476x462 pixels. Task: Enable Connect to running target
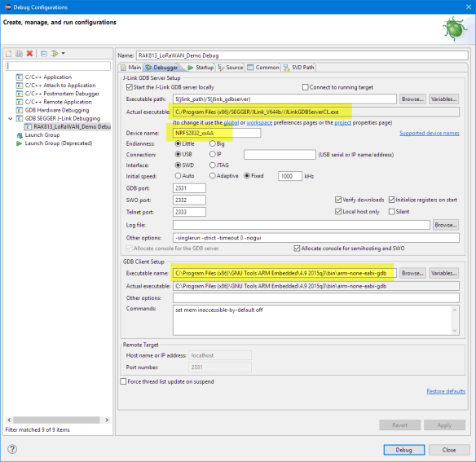tap(305, 87)
